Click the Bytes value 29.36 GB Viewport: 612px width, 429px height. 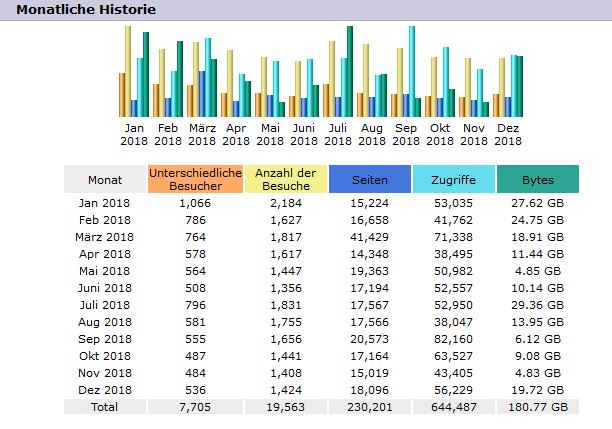[538, 305]
